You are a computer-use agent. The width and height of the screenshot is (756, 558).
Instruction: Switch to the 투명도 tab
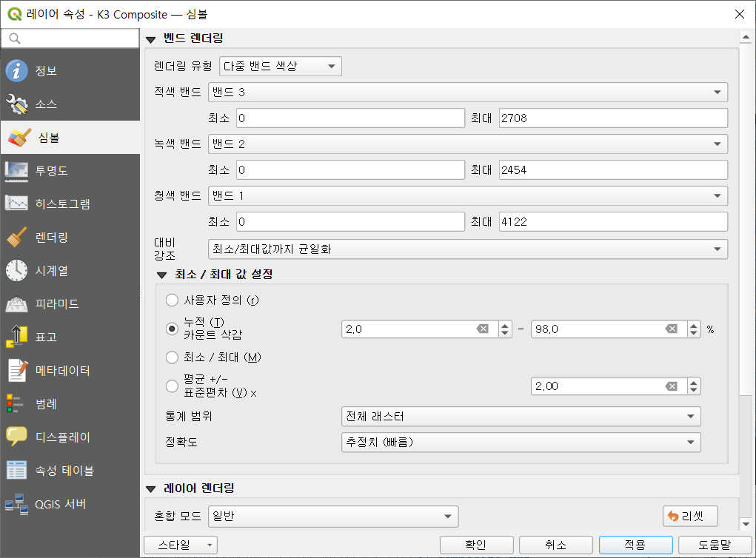click(x=70, y=171)
